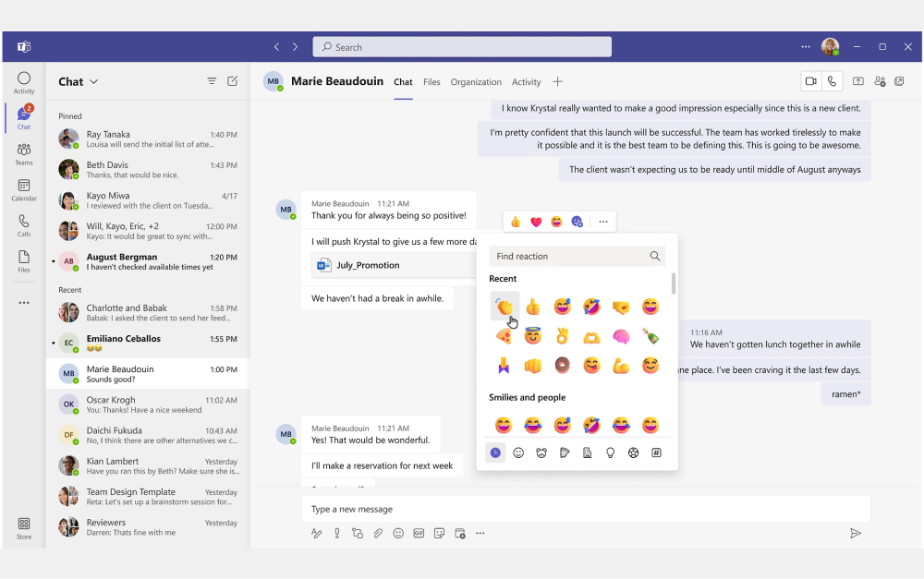Open the Teams section in the sidebar
The height and width of the screenshot is (579, 924).
[x=23, y=155]
